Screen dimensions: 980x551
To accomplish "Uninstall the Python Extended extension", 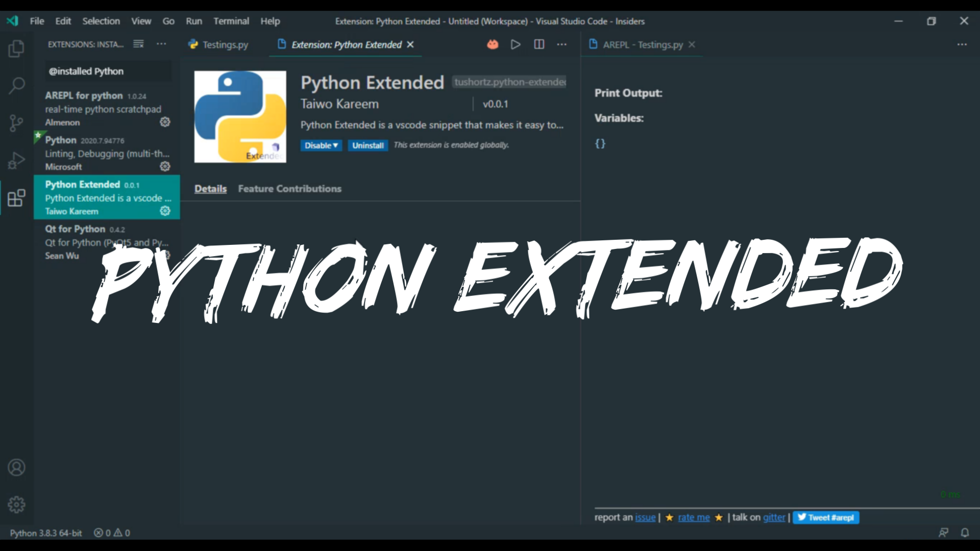I will coord(367,145).
